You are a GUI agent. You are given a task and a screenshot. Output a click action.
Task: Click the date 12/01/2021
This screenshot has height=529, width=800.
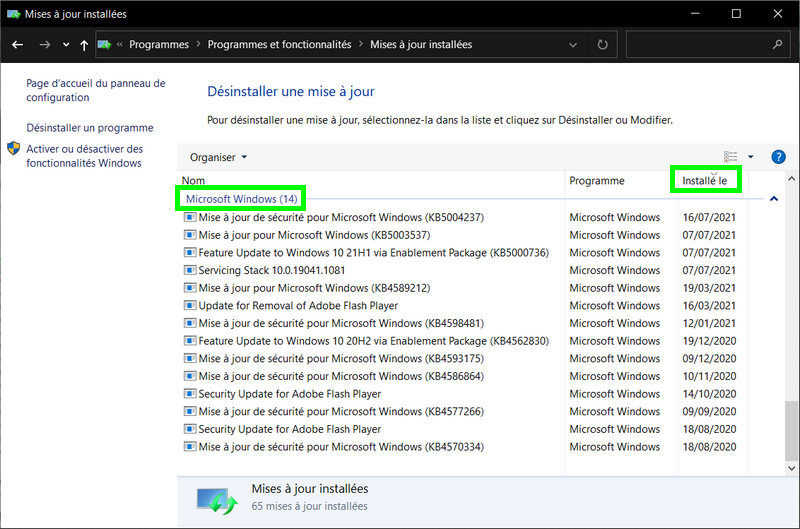tap(709, 323)
